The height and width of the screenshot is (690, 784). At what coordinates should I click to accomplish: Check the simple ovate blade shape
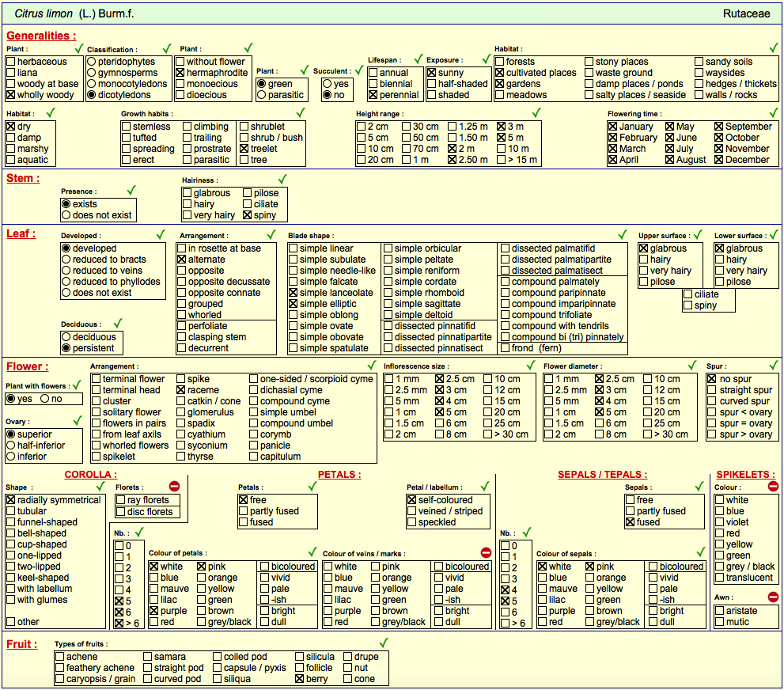(293, 326)
